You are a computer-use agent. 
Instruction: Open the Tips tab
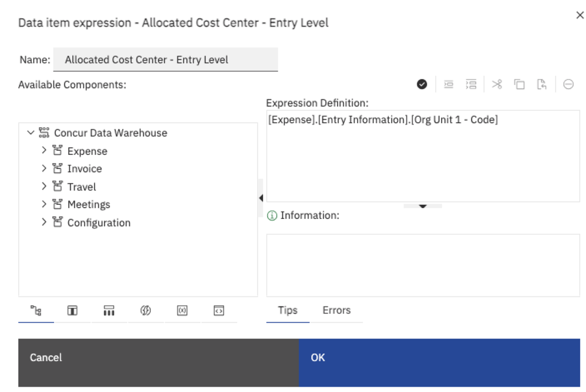click(x=288, y=310)
